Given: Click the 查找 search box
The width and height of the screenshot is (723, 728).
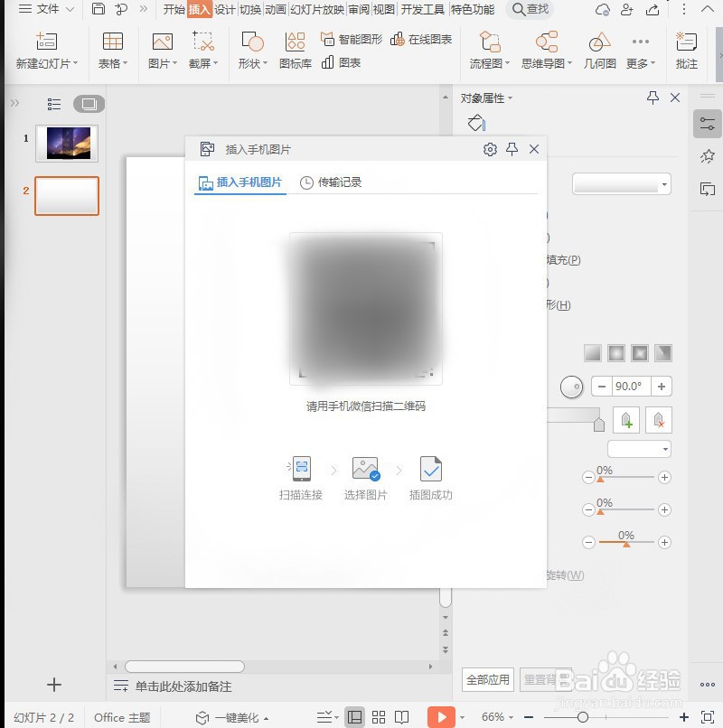Looking at the screenshot, I should [x=531, y=9].
